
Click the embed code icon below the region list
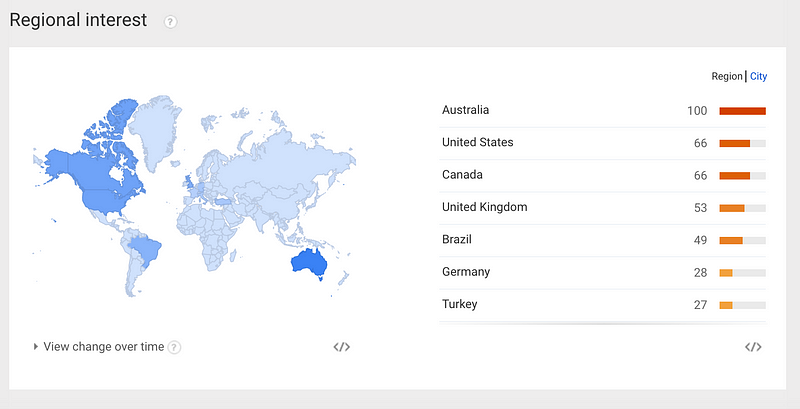753,347
